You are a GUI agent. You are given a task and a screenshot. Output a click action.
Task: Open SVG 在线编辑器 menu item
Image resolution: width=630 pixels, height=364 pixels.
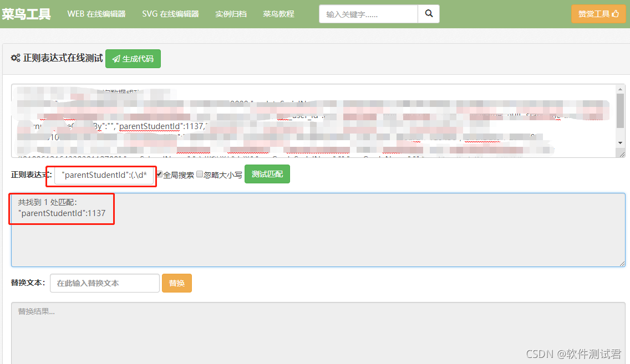tap(170, 14)
